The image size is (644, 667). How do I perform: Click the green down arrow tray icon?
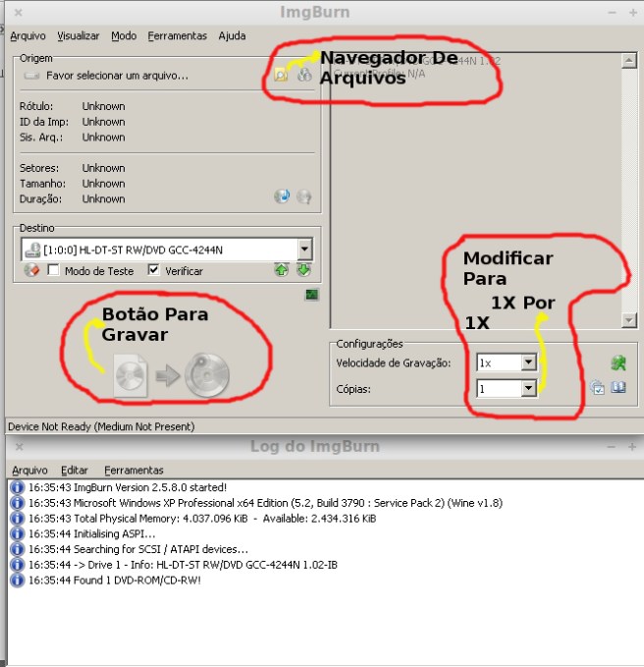click(x=303, y=270)
